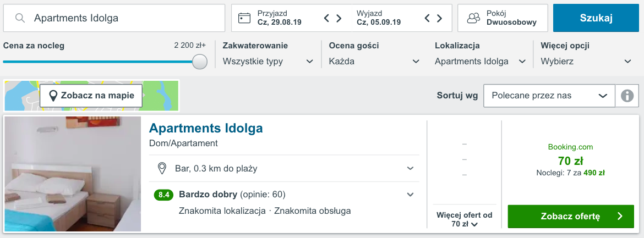Click the Zobacz ofertę button

click(570, 216)
